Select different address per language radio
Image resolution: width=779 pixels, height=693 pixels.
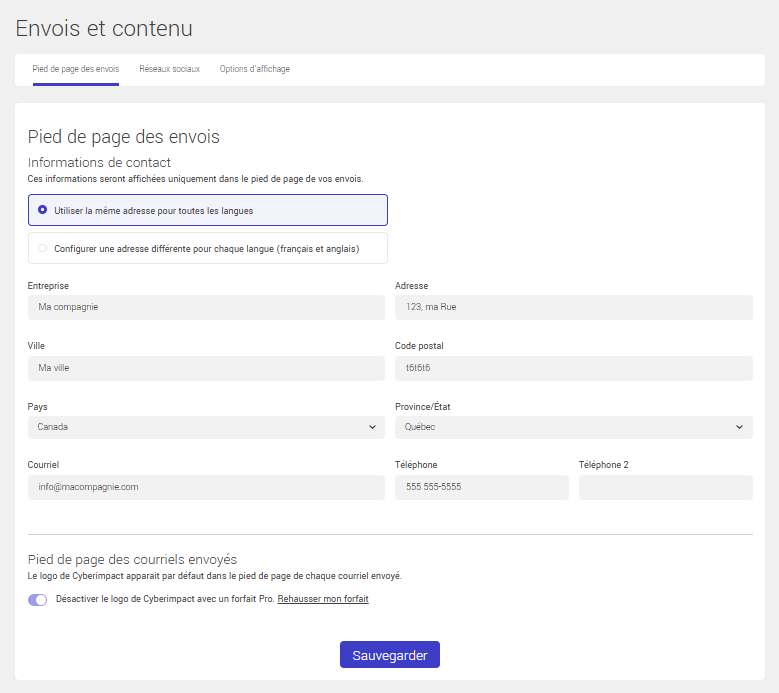click(x=43, y=248)
